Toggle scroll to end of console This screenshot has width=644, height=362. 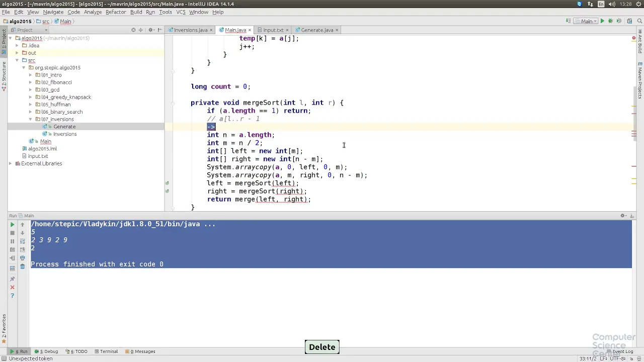click(x=22, y=249)
